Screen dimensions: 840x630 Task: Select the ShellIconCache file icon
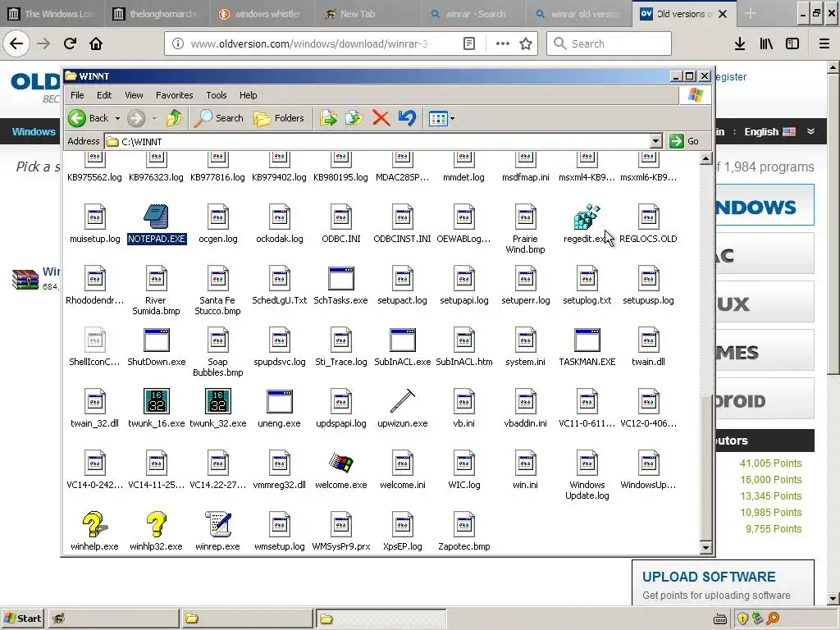pos(95,340)
